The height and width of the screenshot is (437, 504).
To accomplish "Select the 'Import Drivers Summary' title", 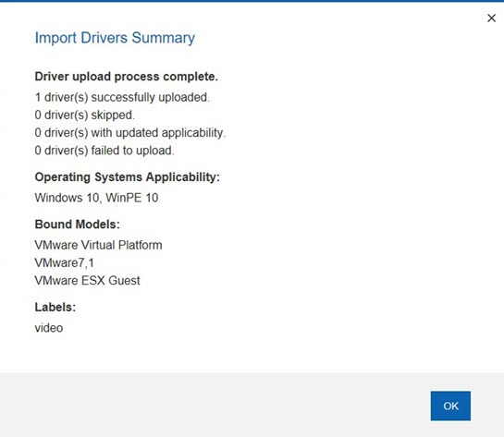I will [115, 38].
